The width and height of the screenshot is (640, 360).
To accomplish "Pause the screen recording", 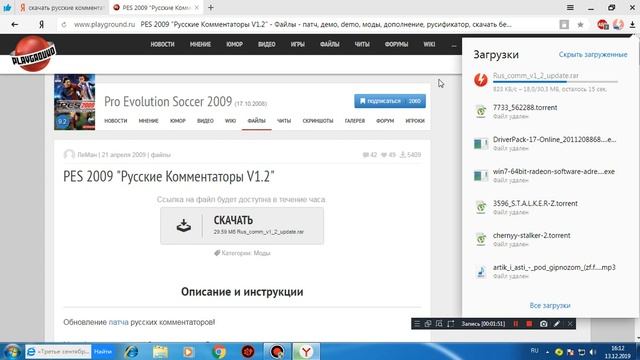I will [x=516, y=324].
